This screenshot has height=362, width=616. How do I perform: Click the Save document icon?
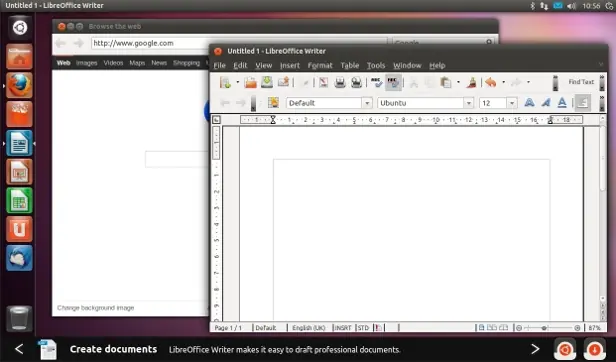coord(267,82)
